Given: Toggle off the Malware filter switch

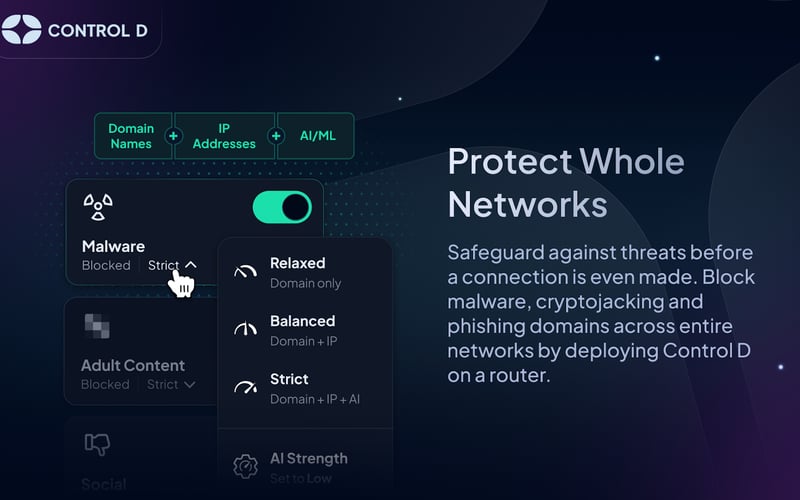Looking at the screenshot, I should pyautogui.click(x=283, y=207).
